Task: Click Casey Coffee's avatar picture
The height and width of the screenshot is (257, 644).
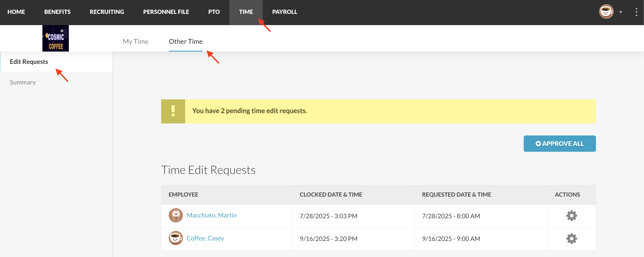Action: tap(176, 238)
